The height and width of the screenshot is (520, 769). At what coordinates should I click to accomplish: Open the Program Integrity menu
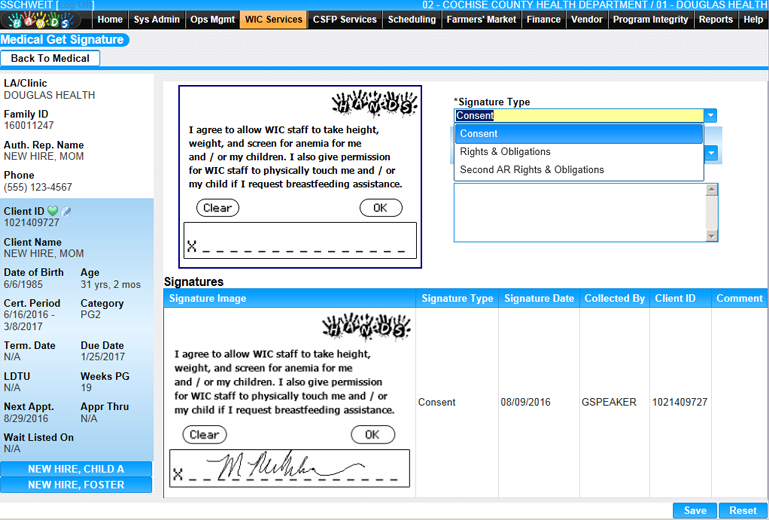point(650,19)
